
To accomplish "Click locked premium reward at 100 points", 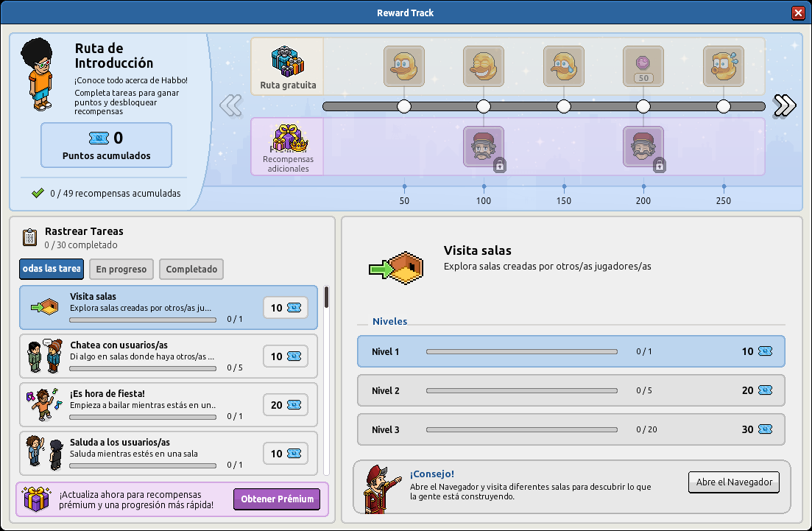I will click(x=484, y=147).
